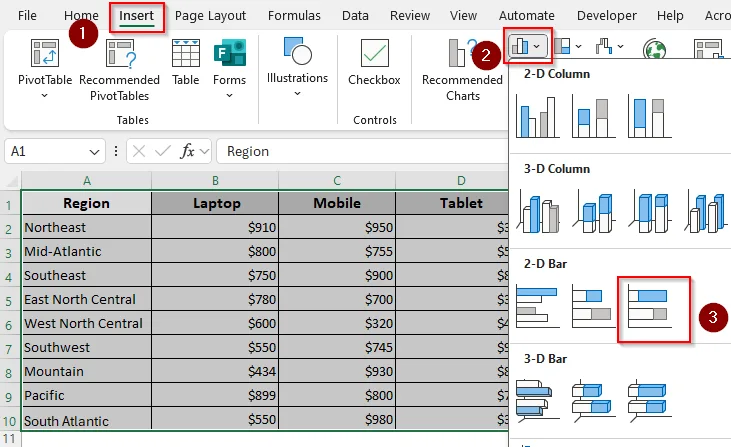Switch to the Formulas tab

point(294,15)
